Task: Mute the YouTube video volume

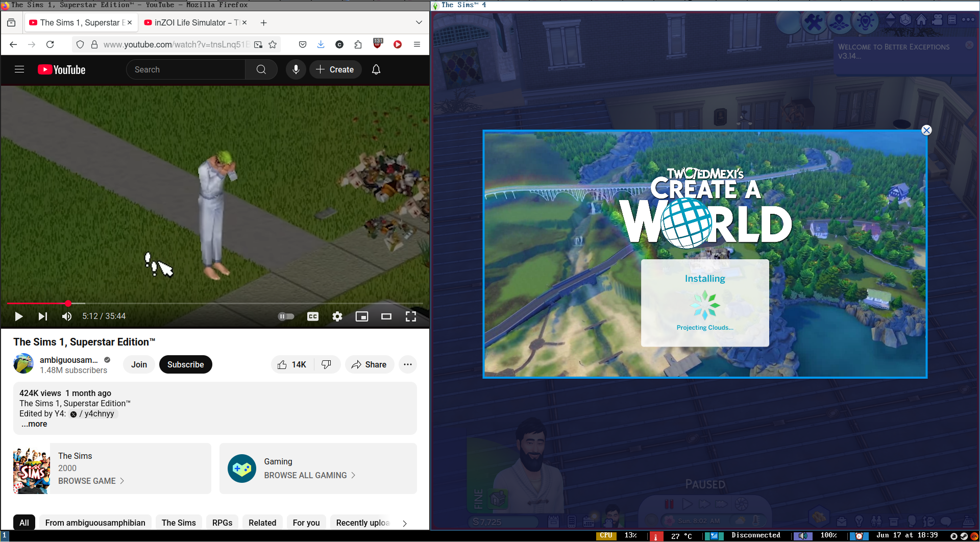Action: point(67,316)
